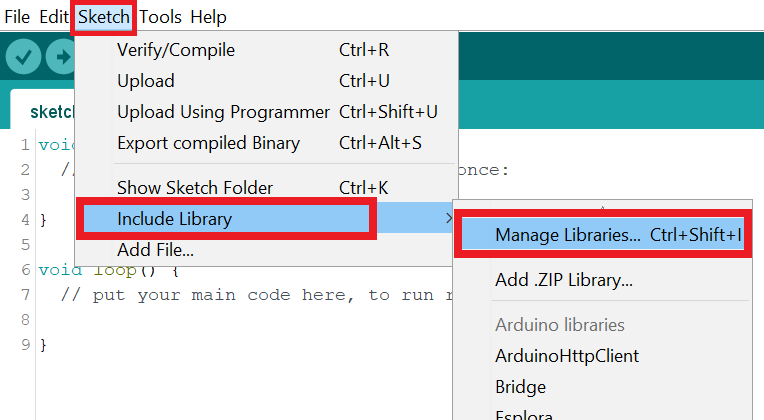Open the Edit menu
764x420 pixels.
(54, 17)
